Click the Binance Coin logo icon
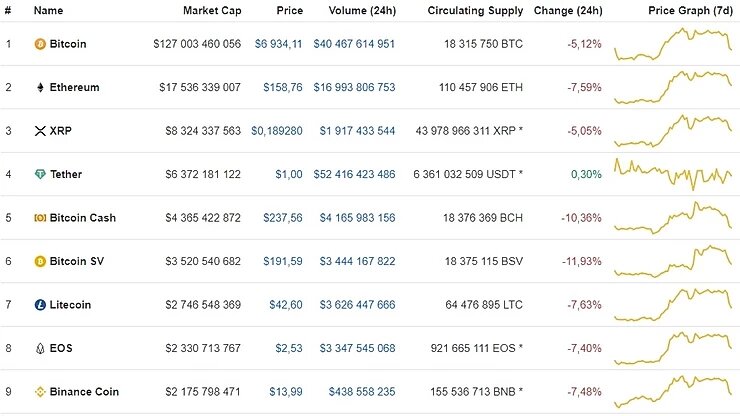740x416 pixels. point(40,392)
